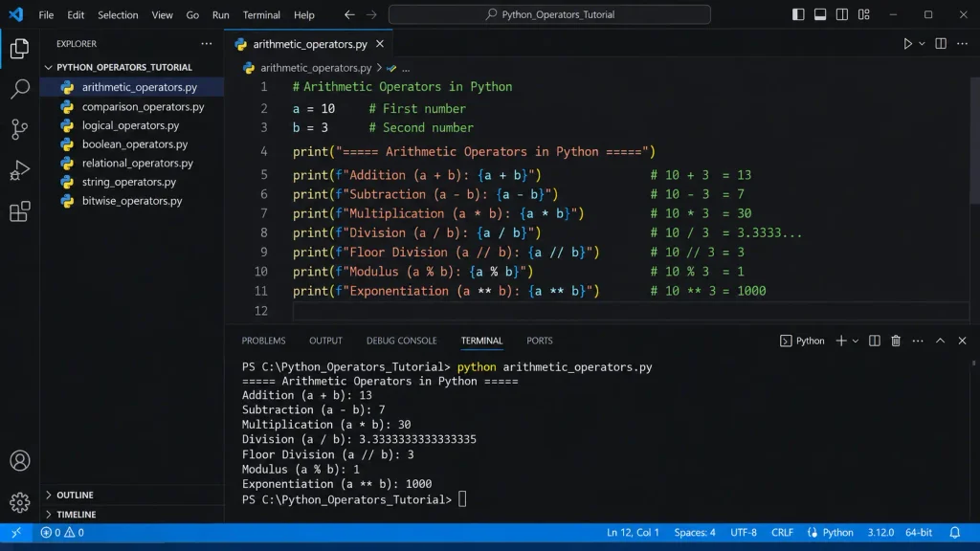Open the Selection menu
Screen dimensions: 980x551
tap(118, 14)
